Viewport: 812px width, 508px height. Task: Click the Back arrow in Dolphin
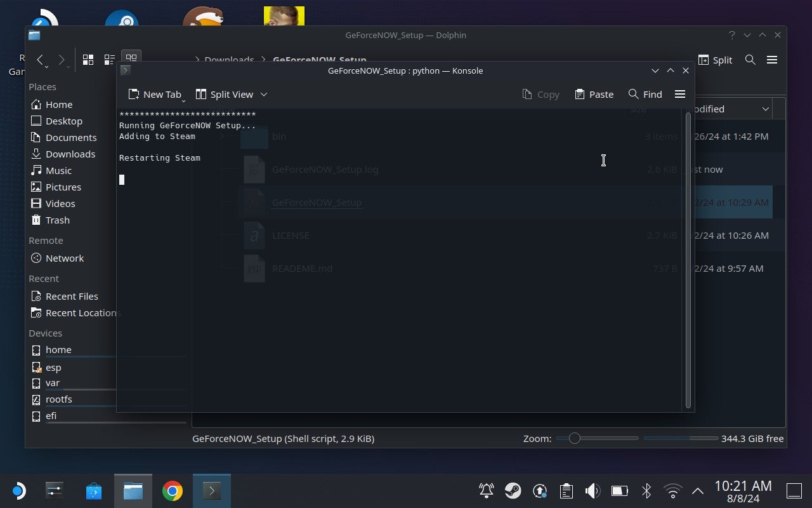(x=41, y=60)
